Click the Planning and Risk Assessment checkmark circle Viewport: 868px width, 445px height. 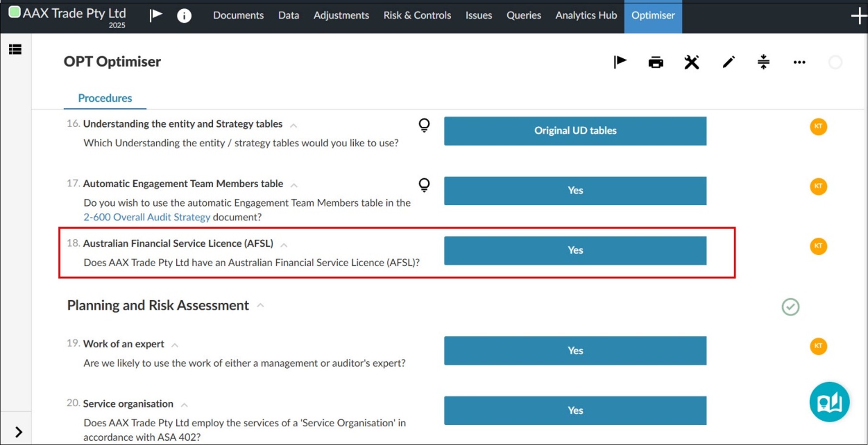pos(790,307)
